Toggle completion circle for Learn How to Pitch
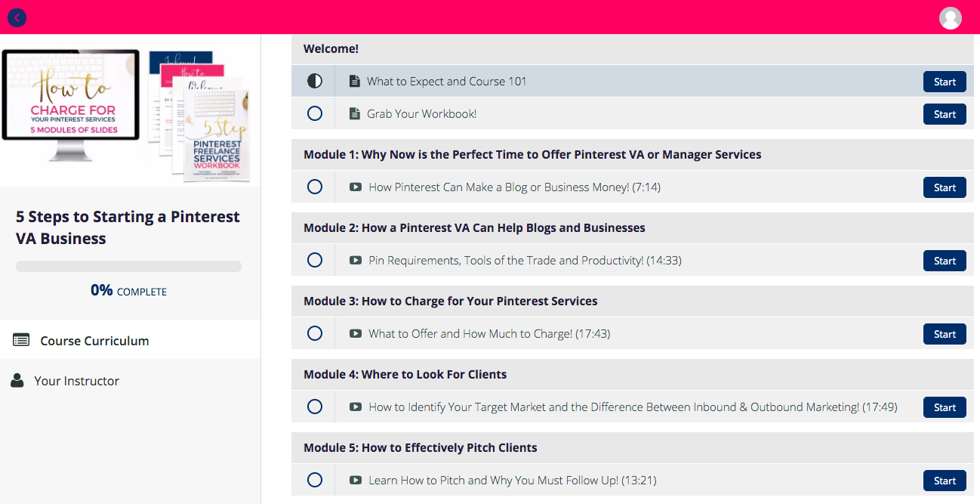Image resolution: width=980 pixels, height=504 pixels. coord(315,480)
